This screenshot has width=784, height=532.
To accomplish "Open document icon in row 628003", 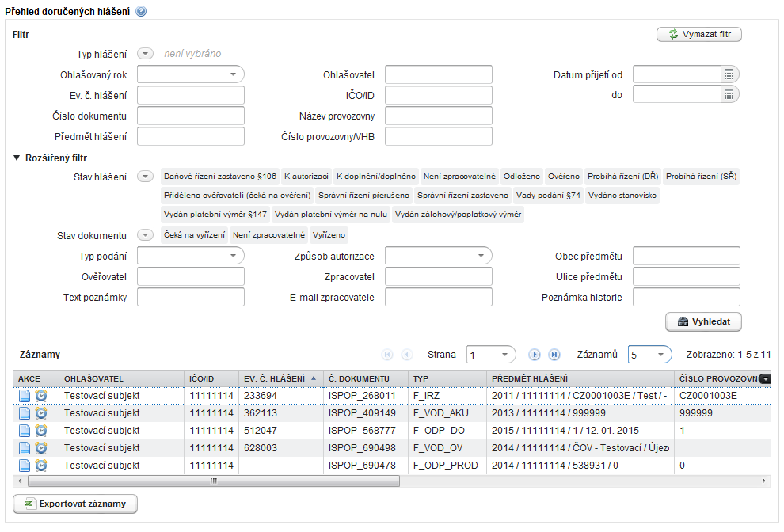I will pos(25,448).
